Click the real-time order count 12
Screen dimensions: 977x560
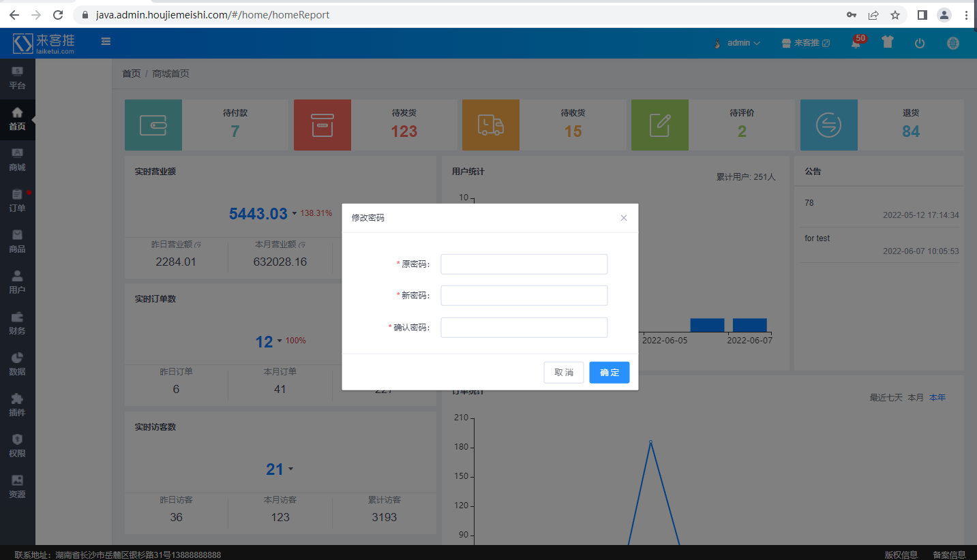tap(265, 342)
